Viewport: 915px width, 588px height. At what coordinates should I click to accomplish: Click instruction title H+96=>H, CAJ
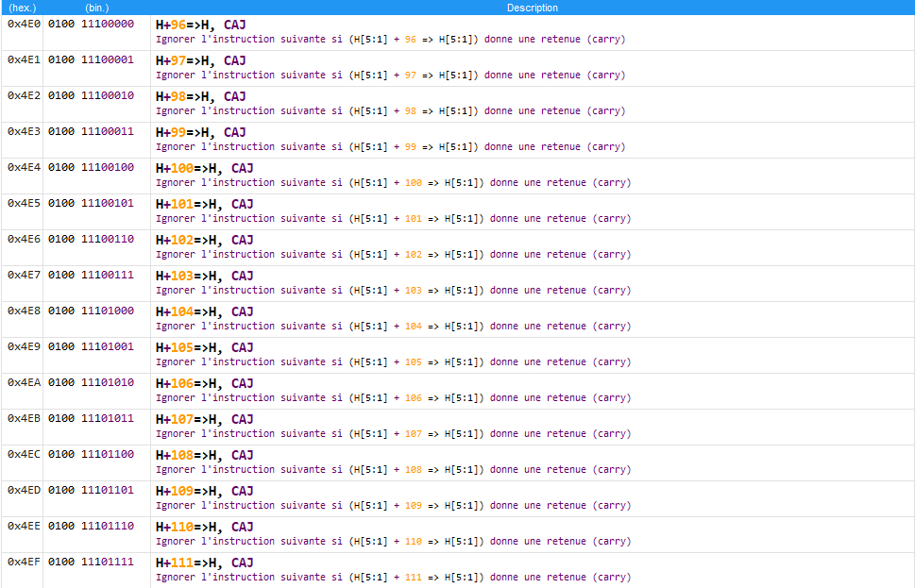click(x=201, y=25)
